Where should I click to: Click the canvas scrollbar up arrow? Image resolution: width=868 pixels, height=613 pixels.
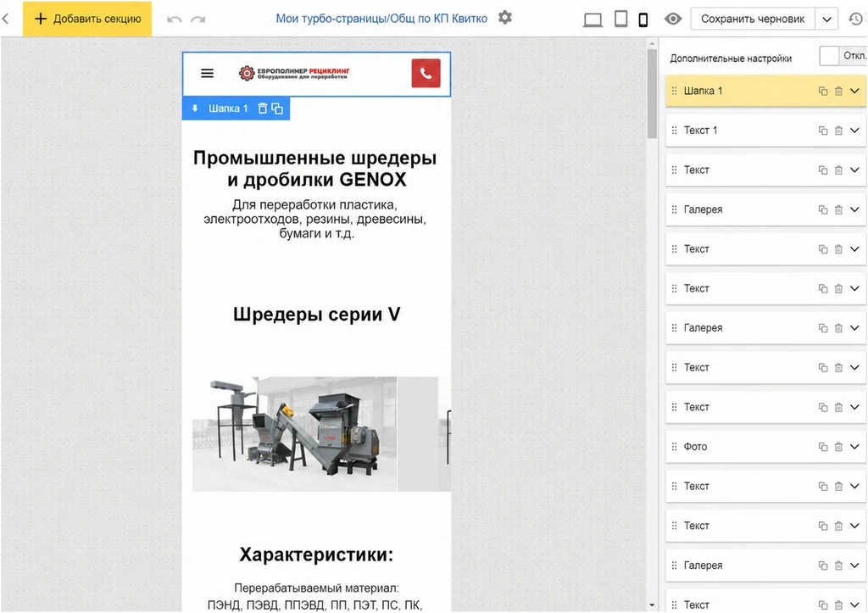click(x=652, y=43)
